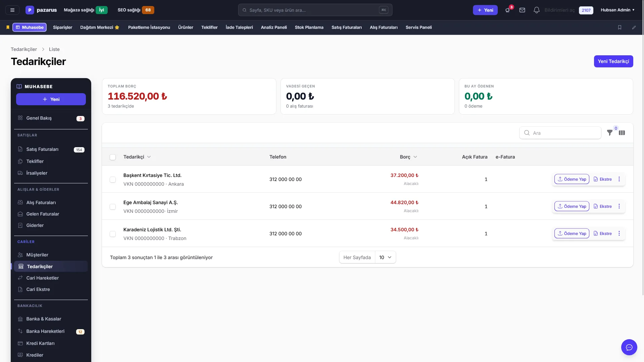
Task: Click the pazarus logo icon
Action: click(30, 10)
